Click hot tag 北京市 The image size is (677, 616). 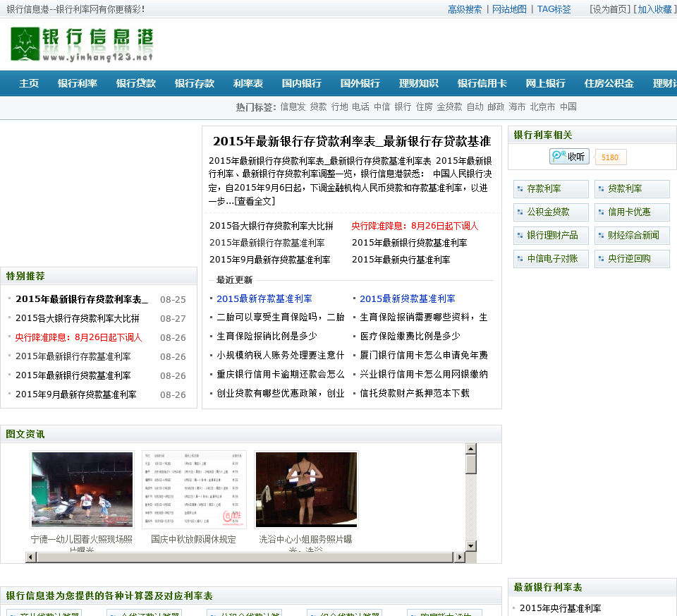point(542,107)
